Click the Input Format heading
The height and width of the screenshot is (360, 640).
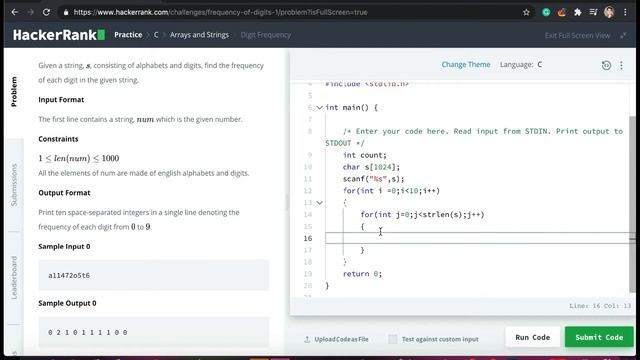pos(61,100)
